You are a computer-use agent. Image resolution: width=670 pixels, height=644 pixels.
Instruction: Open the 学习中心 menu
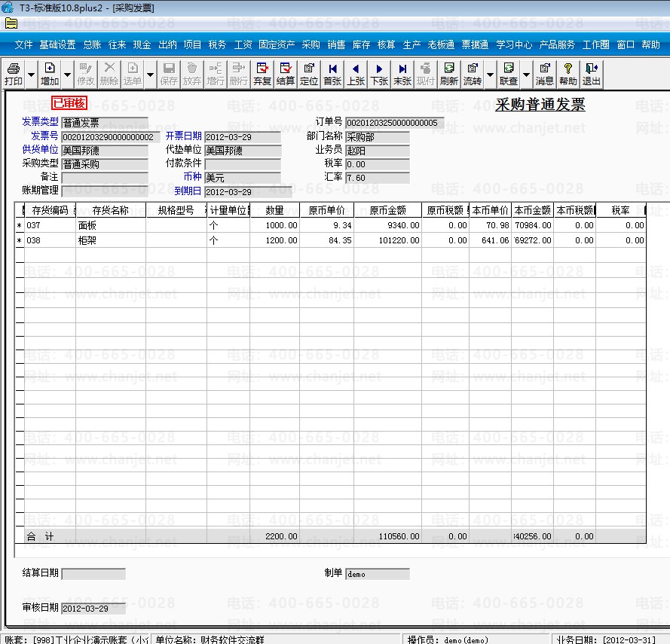click(514, 44)
